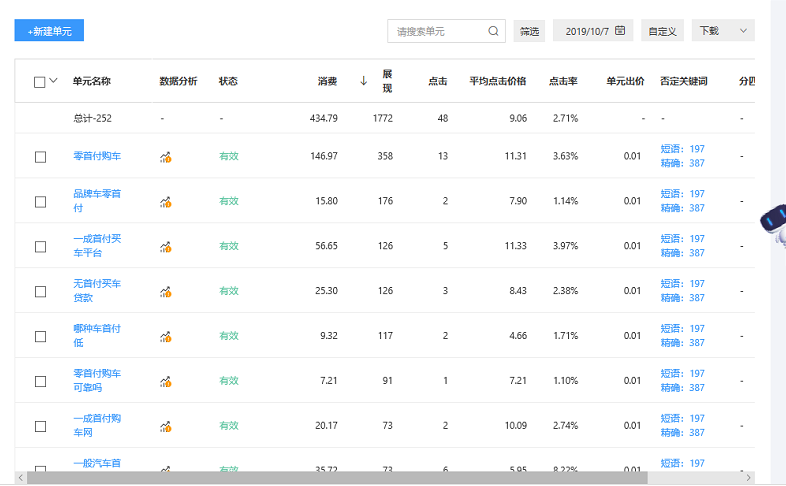Check the box for 一成首付购车网 row
The image size is (786, 486).
[x=40, y=426]
